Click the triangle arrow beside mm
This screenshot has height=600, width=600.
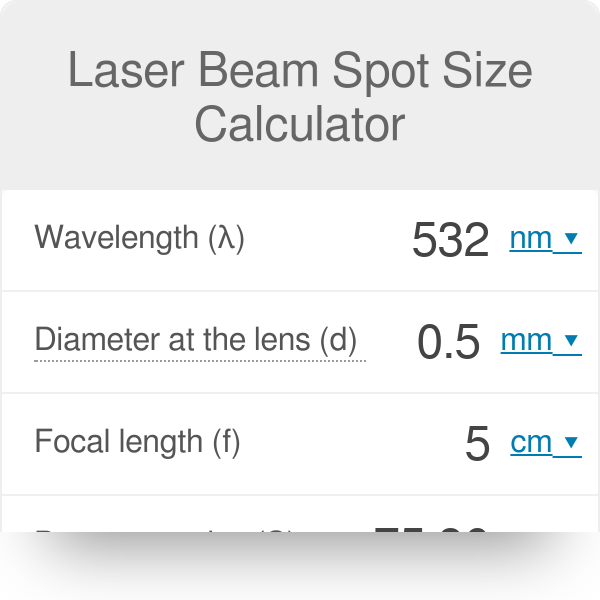click(571, 341)
